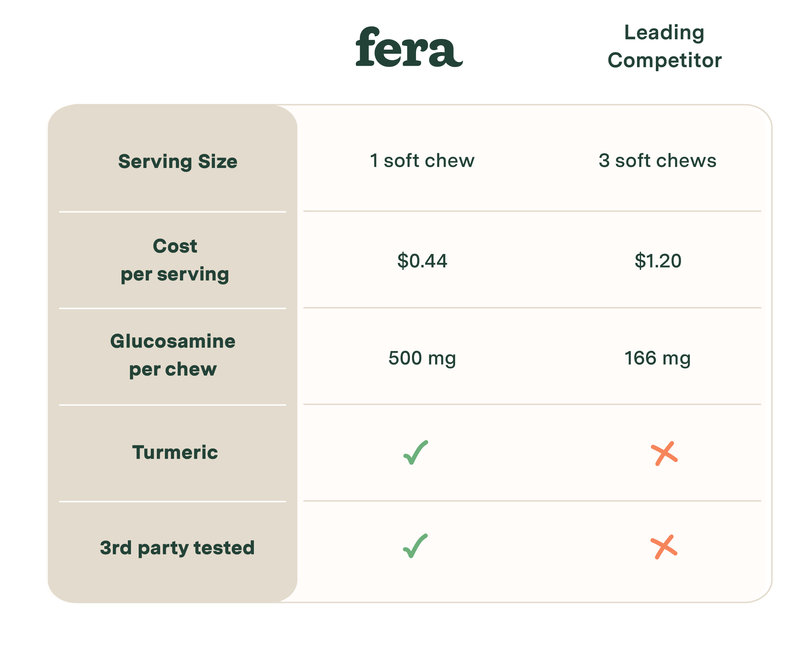Screen dimensions: 812x648
Task: Click the orange 3rd party tested X
Action: [x=664, y=547]
